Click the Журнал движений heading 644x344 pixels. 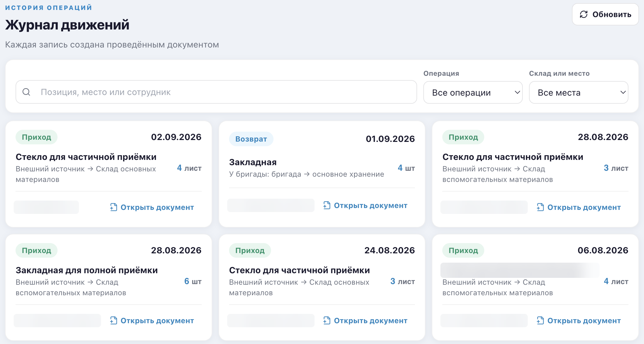67,25
